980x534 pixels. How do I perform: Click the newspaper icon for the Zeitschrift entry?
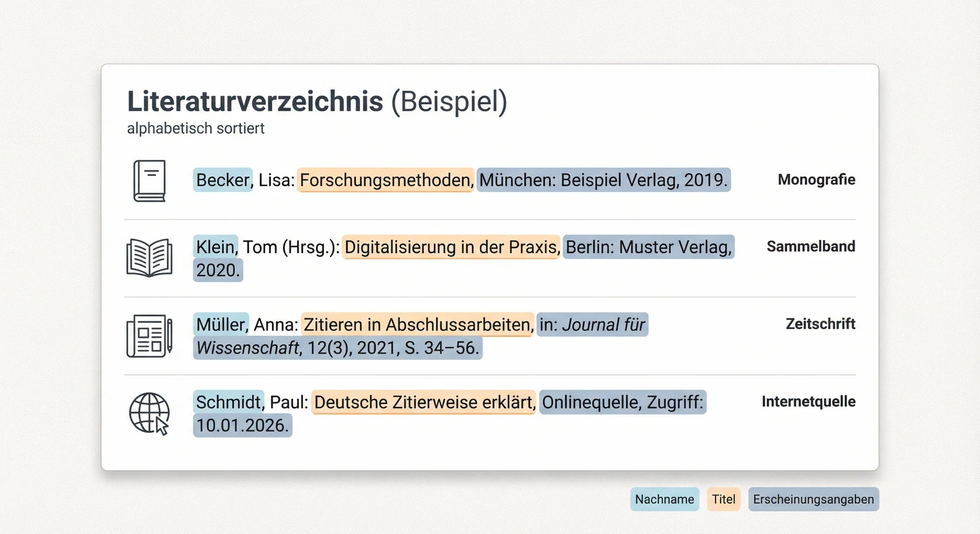[x=148, y=336]
